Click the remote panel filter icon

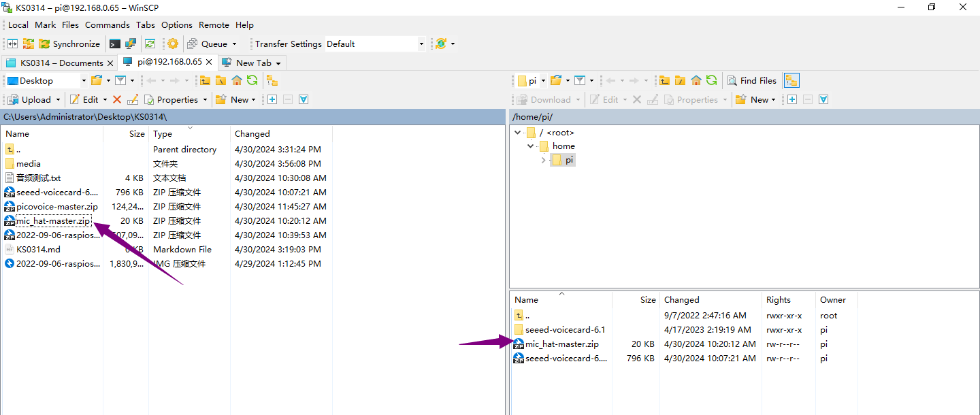[x=579, y=80]
